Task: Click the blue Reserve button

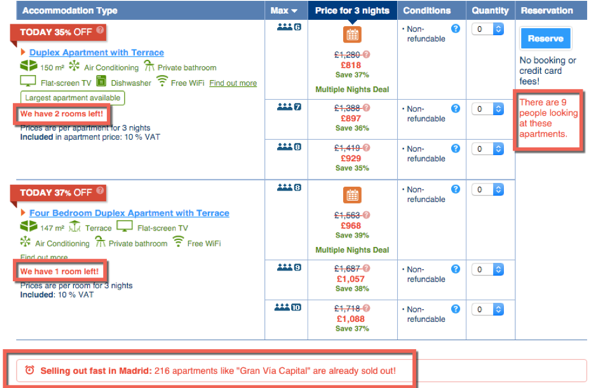Action: tap(545, 38)
